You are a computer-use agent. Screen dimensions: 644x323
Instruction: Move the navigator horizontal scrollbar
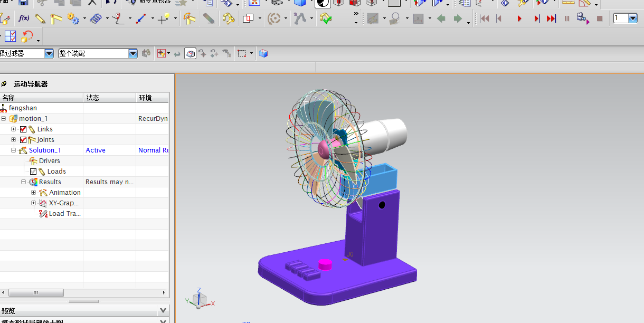pyautogui.click(x=36, y=292)
